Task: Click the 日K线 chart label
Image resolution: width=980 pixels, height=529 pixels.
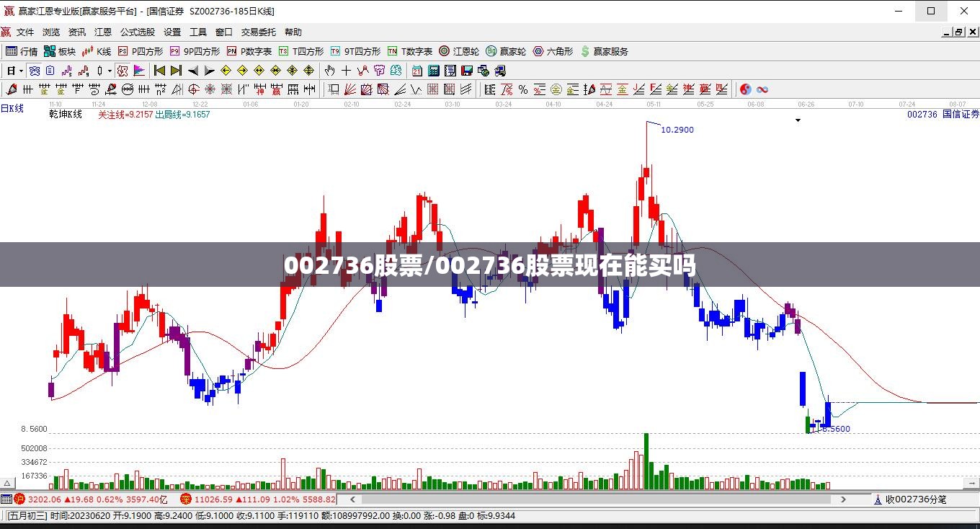Action: (12, 108)
